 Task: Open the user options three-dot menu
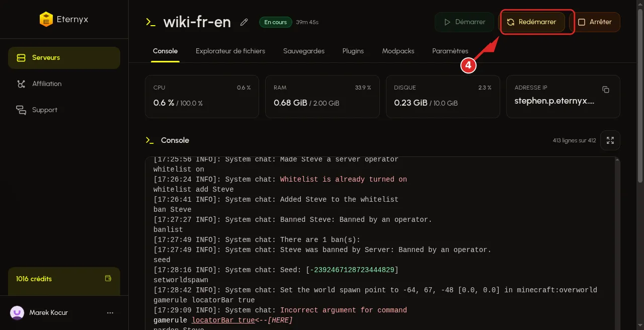click(110, 313)
